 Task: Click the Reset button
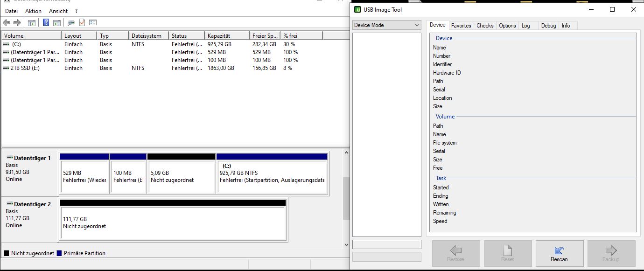(507, 254)
